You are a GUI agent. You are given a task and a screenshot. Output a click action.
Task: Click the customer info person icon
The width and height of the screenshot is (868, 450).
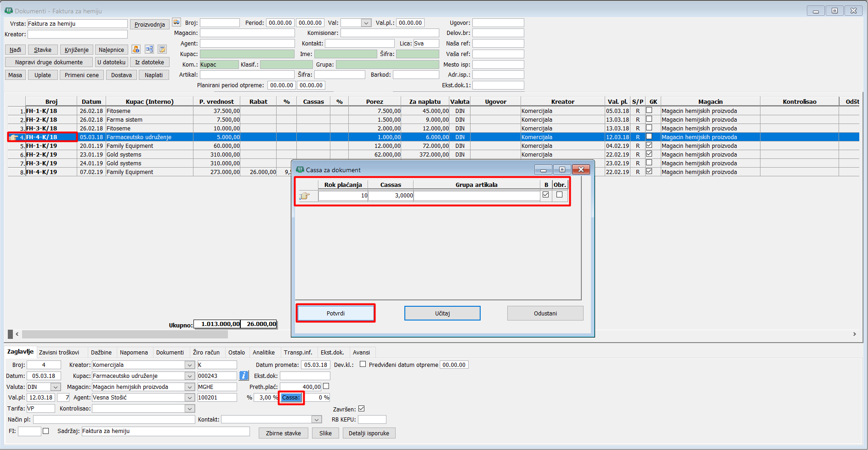[x=136, y=49]
